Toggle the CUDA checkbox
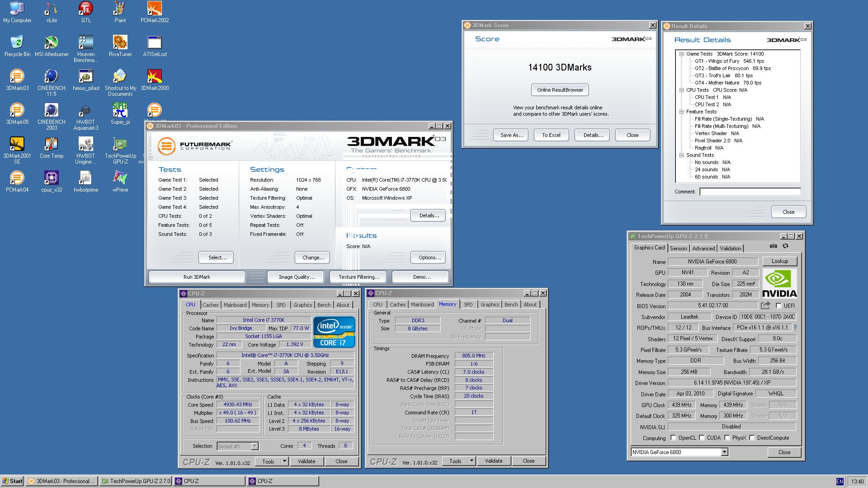The width and height of the screenshot is (868, 488). (702, 437)
